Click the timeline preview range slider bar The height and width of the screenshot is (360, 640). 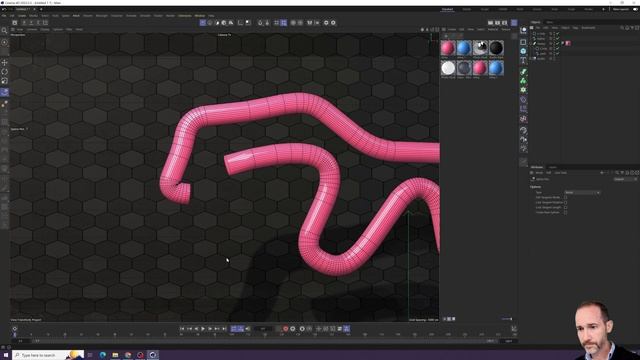(x=265, y=341)
